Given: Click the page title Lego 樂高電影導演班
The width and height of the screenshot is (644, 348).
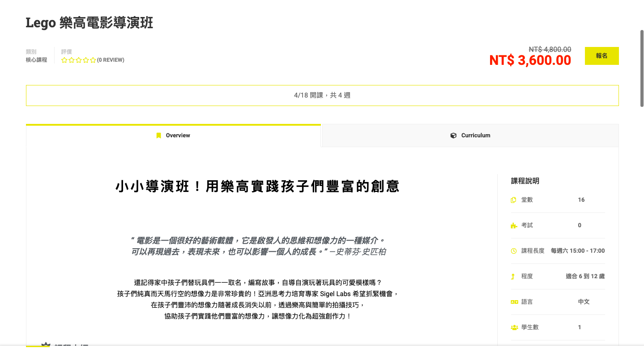Looking at the screenshot, I should 90,23.
